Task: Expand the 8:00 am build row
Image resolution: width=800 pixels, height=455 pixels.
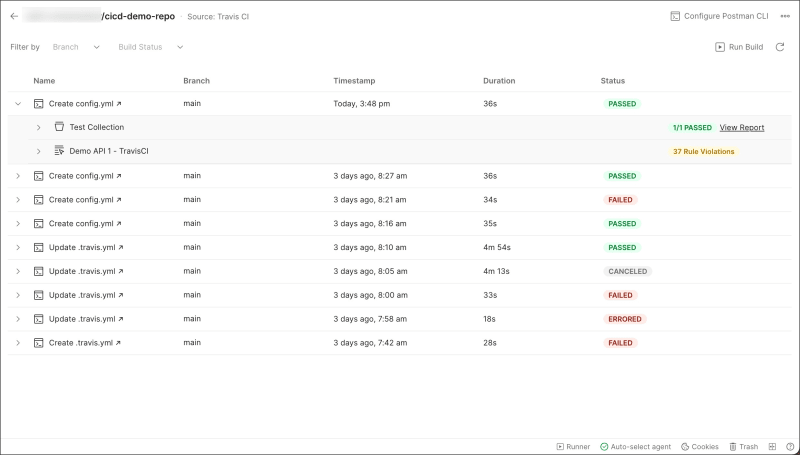Action: pos(18,295)
